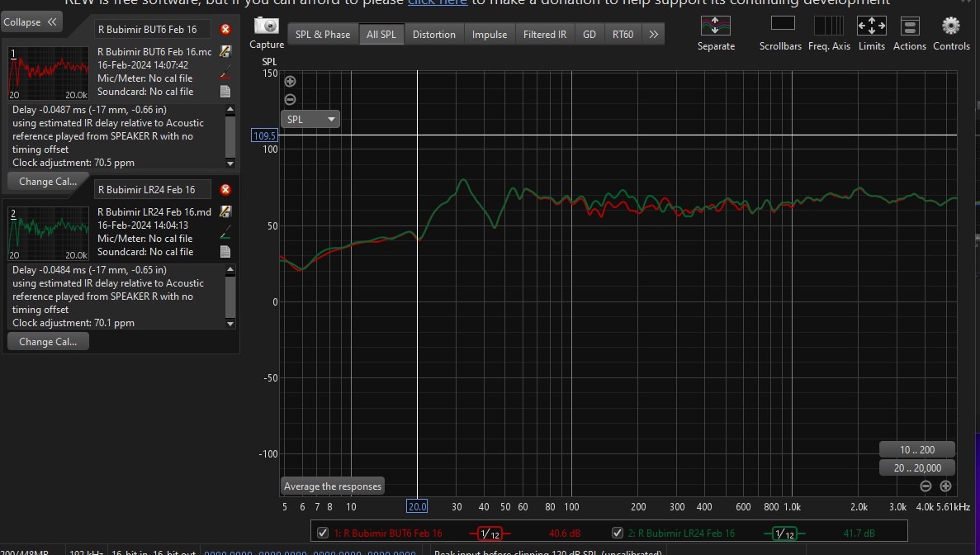Click the green trace color icon for LR24

(225, 233)
